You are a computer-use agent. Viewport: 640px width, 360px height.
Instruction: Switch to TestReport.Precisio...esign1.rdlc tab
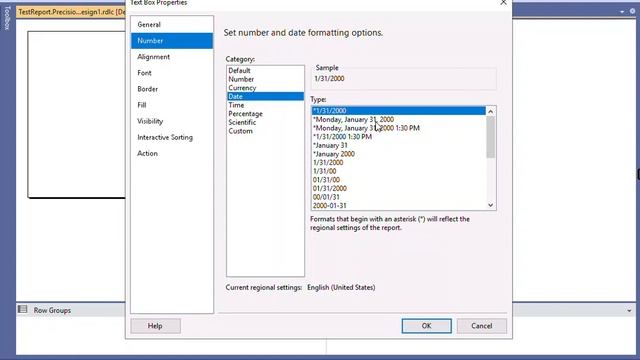click(71, 12)
